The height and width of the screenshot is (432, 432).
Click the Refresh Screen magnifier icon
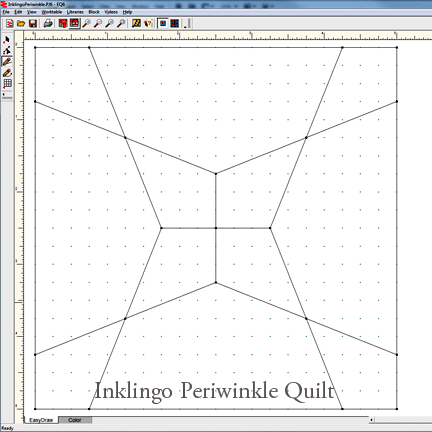coord(109,23)
